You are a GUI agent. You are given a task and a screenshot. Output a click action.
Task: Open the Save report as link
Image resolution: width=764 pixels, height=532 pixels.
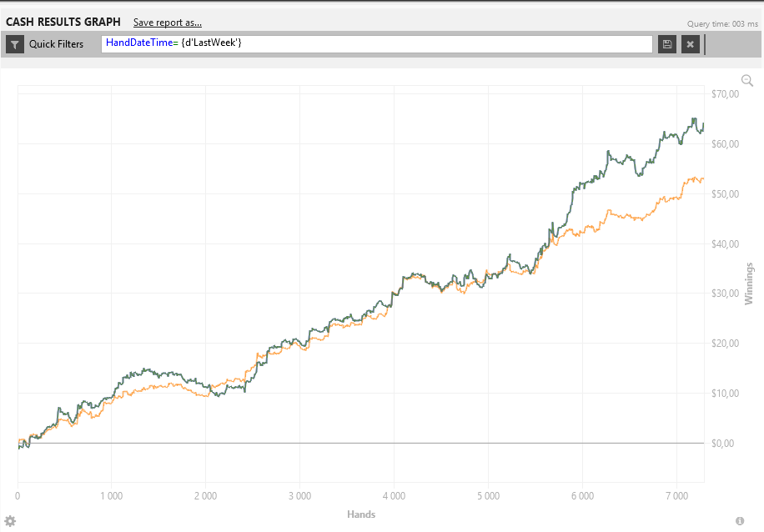coord(167,23)
